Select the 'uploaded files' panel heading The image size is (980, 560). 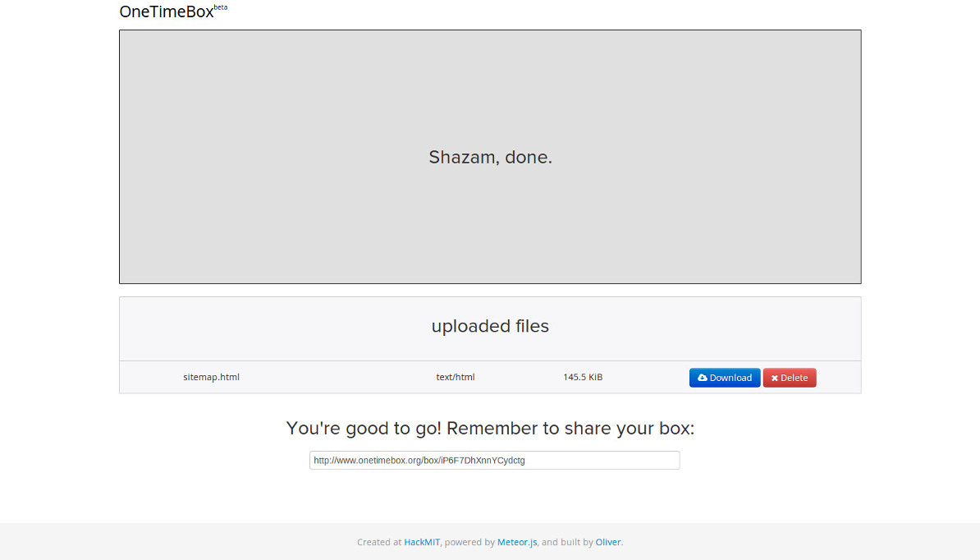(490, 326)
